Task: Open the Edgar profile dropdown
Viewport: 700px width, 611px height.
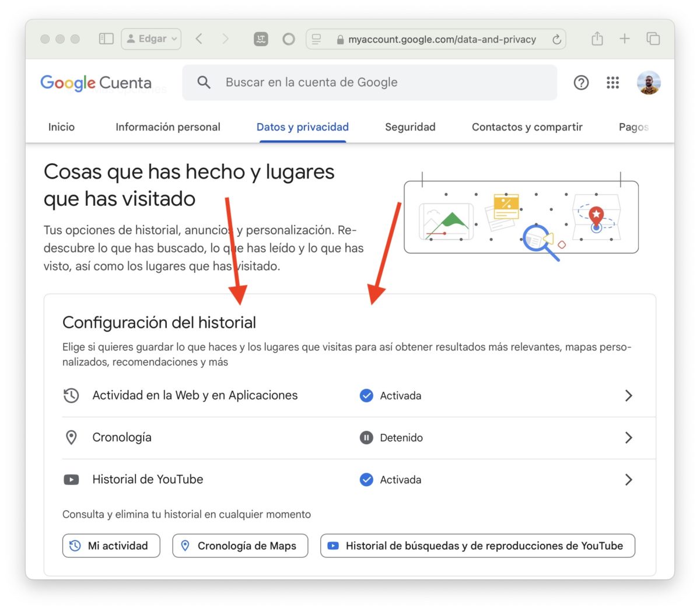Action: pyautogui.click(x=151, y=39)
